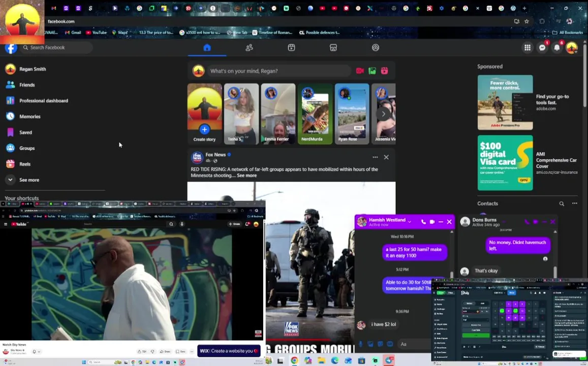Record voice clip in Hamish chat
Viewport: 588px width, 366px height.
coord(361,344)
